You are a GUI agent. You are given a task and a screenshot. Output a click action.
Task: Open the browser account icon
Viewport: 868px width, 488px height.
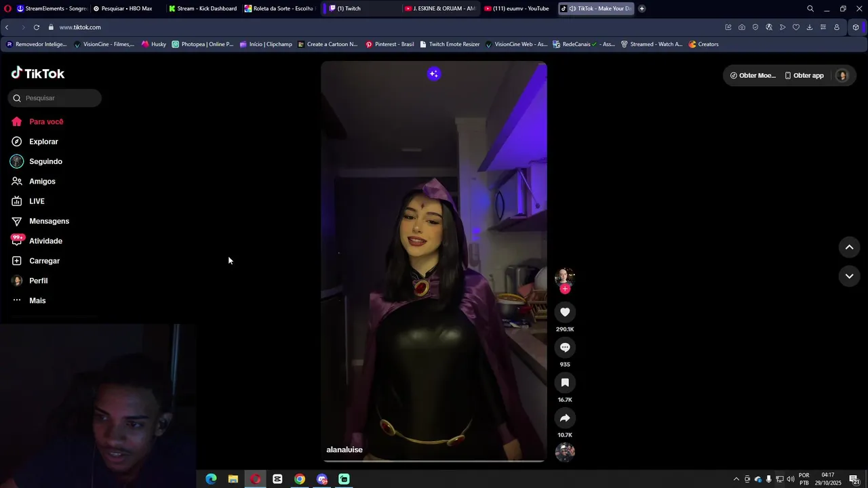(x=837, y=27)
